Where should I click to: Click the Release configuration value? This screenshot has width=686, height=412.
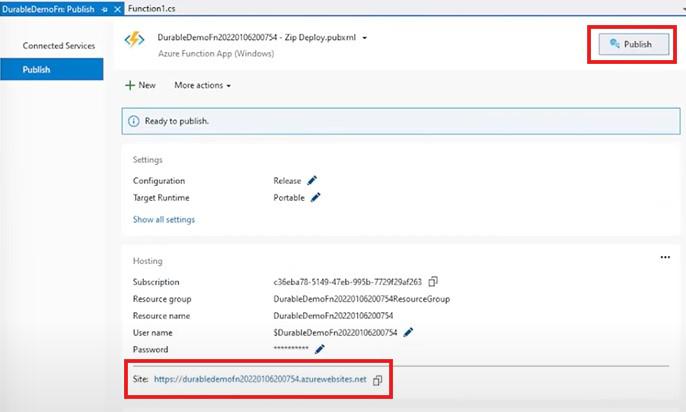(x=287, y=181)
